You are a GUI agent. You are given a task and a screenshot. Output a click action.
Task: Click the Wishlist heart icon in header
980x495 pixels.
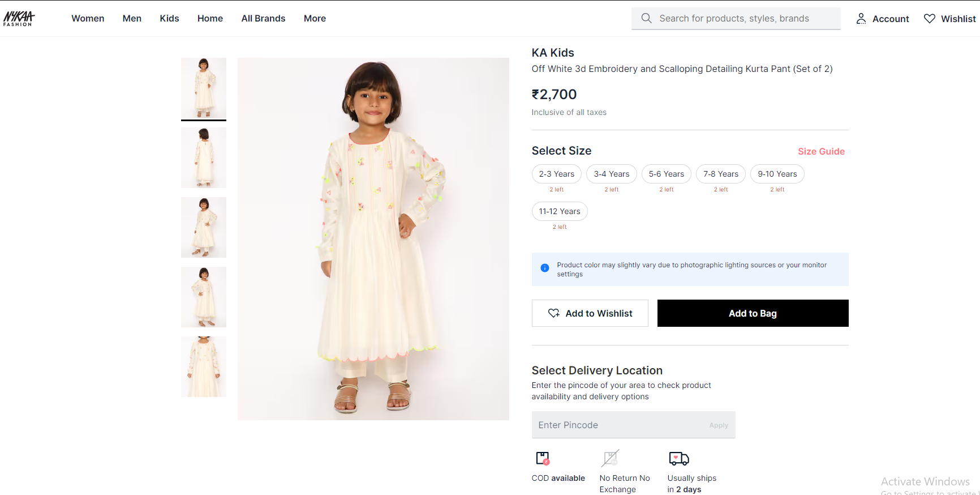(929, 19)
